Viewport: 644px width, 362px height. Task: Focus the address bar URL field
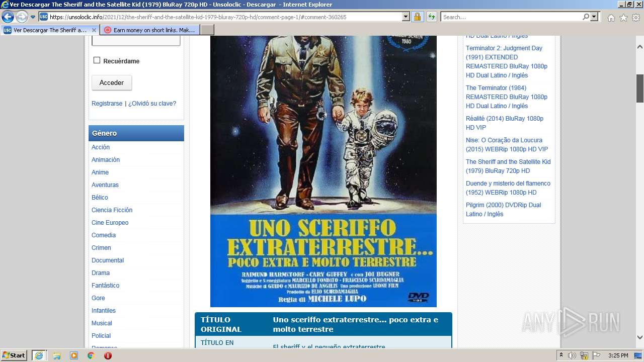coord(225,17)
